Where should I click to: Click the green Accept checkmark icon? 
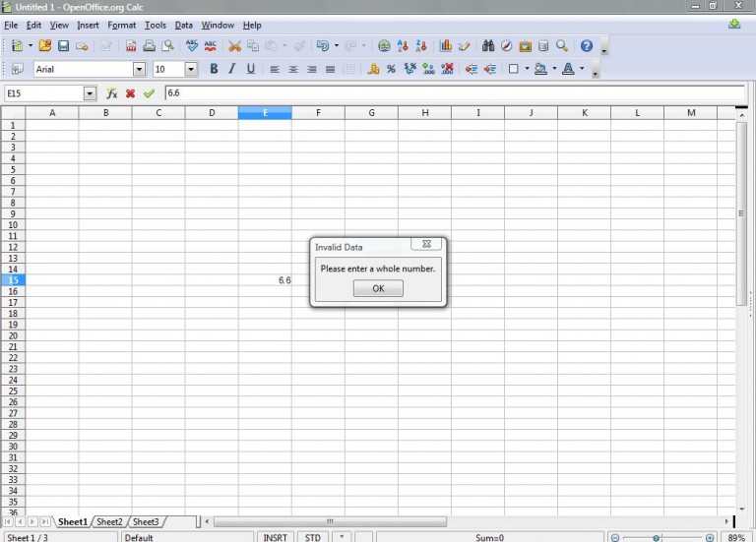[149, 93]
